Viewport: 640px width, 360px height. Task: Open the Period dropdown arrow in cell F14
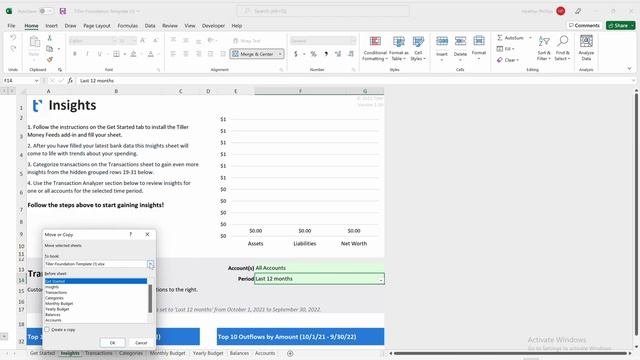coord(381,280)
